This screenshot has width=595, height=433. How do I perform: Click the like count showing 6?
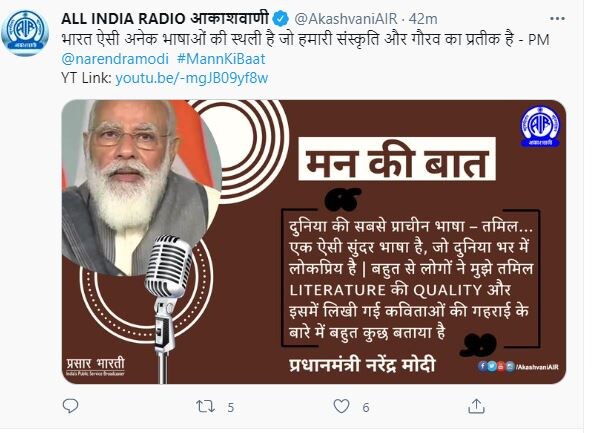[365, 407]
